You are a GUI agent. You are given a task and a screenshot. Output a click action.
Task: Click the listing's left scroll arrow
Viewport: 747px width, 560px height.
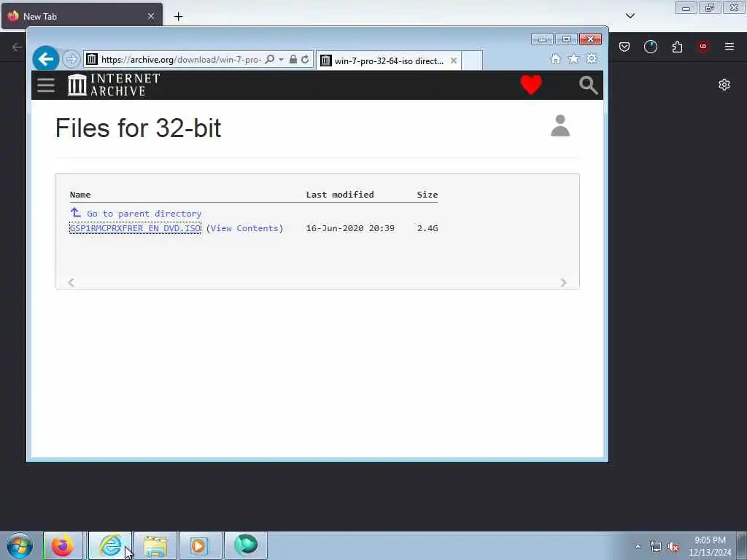click(x=71, y=282)
